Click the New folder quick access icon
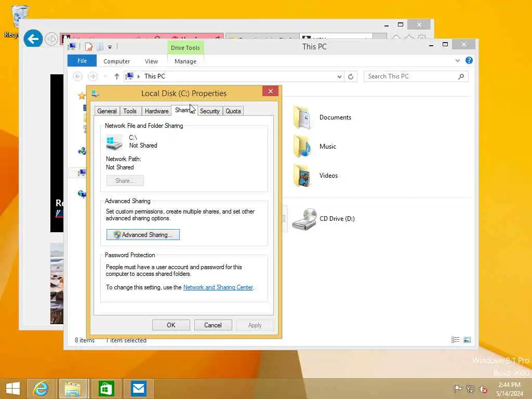532x399 pixels. tap(100, 47)
